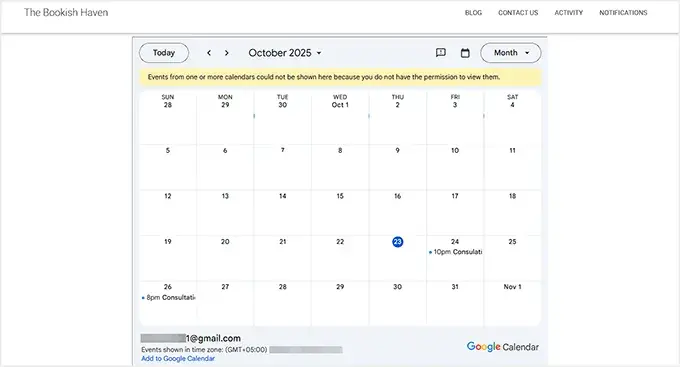Select day 30 under TUE header

(x=282, y=105)
